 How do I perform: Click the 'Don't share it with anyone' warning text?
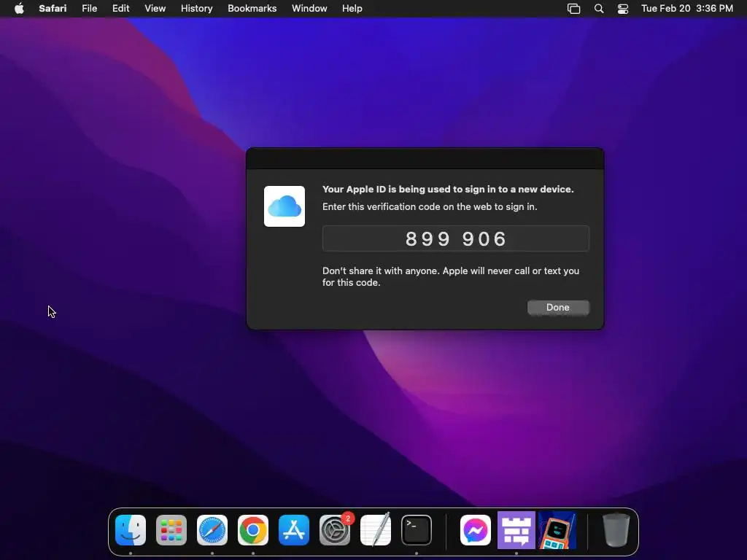tap(451, 276)
